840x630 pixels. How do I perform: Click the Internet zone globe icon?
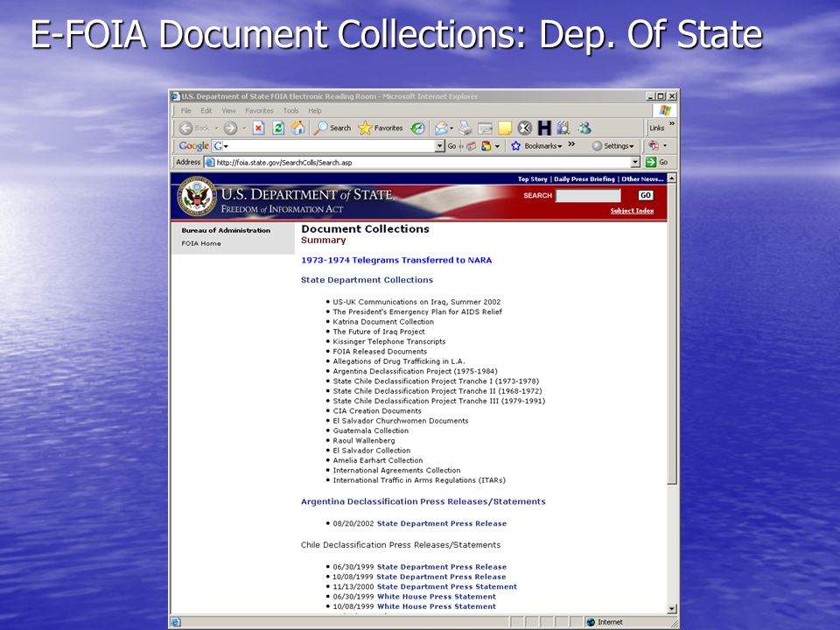point(591,622)
